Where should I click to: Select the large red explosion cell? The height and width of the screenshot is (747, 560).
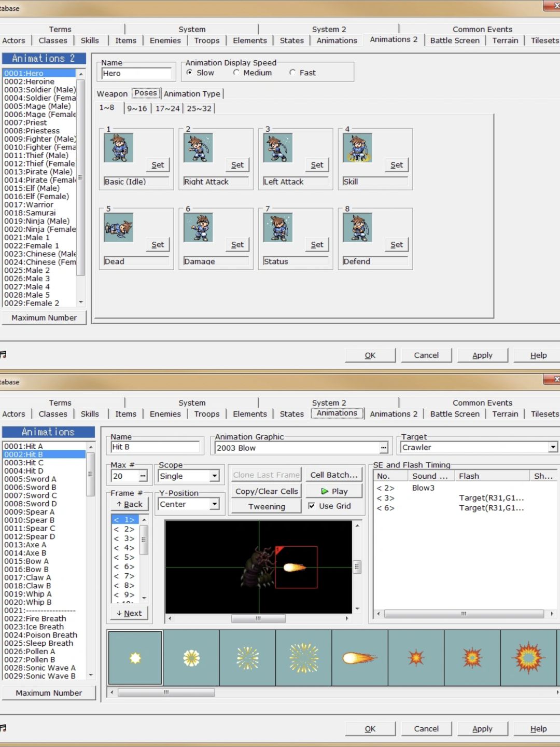coord(528,658)
